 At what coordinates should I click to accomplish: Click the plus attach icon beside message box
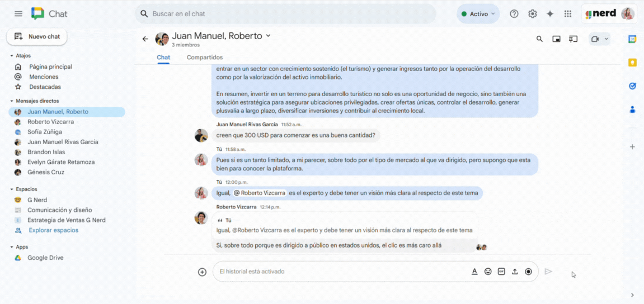pos(202,272)
